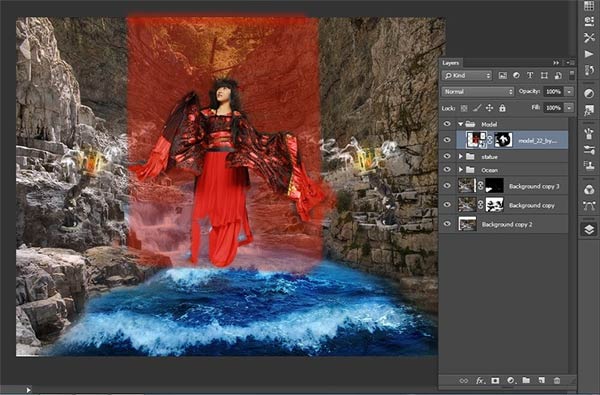Hide the Background copy layer

(x=447, y=205)
